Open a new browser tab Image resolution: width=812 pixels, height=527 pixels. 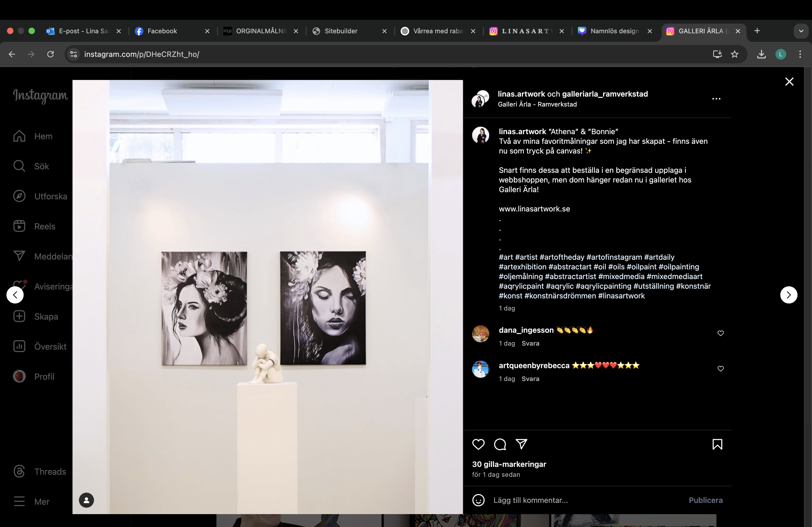757,31
